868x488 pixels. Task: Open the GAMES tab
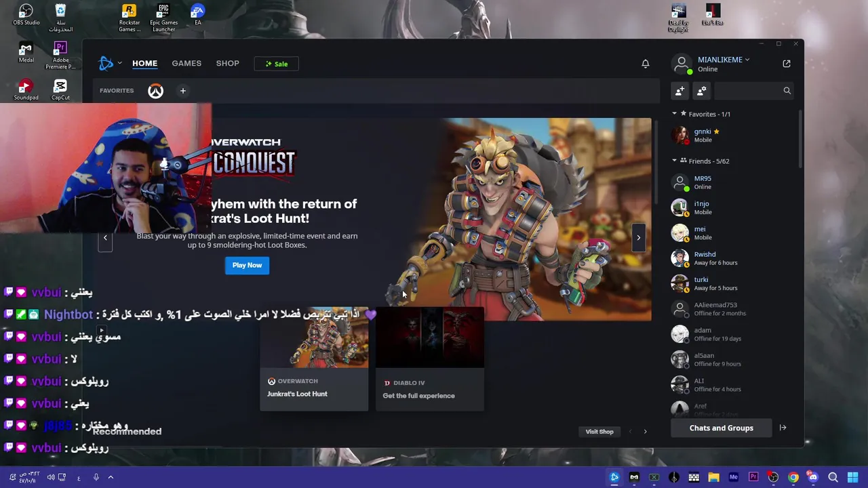click(186, 63)
